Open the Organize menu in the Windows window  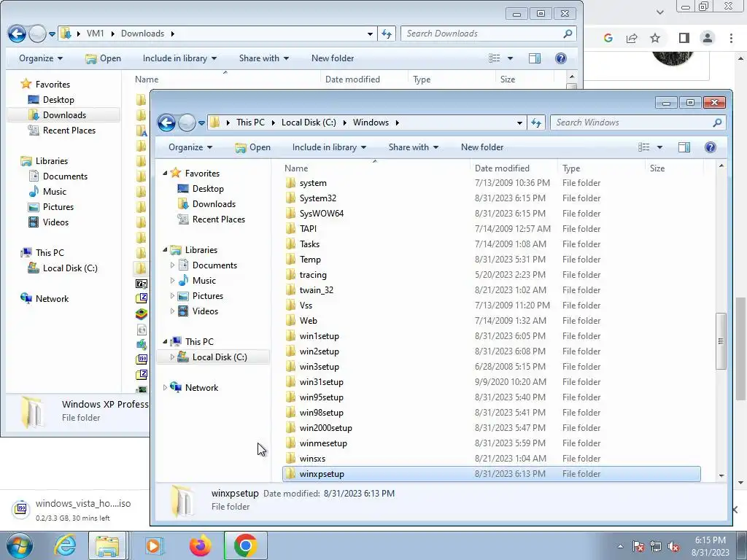(x=190, y=147)
